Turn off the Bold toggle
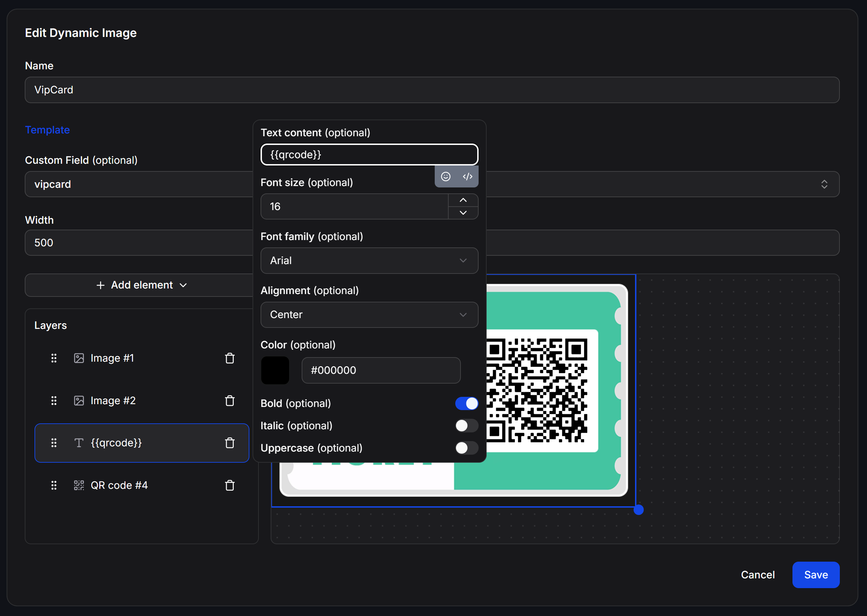The height and width of the screenshot is (616, 867). pos(466,403)
